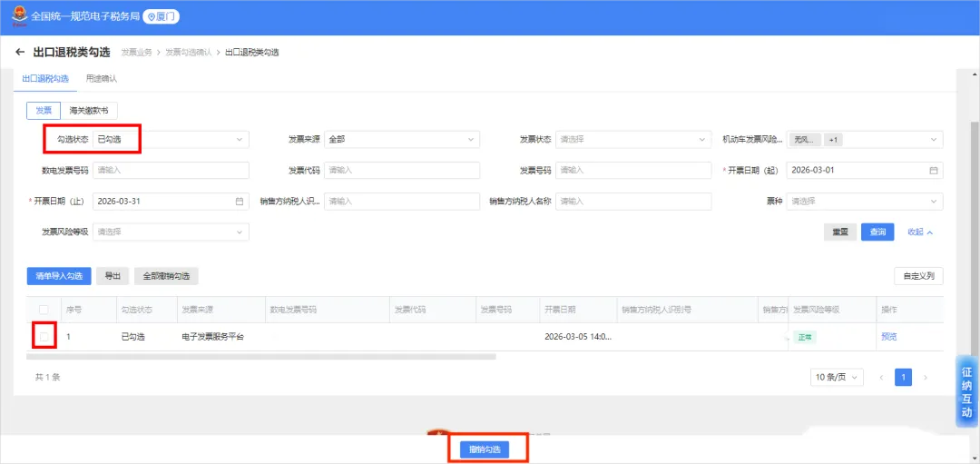
Task: Open 勾选状态 dropdown showing 已勾选
Action: pos(171,140)
